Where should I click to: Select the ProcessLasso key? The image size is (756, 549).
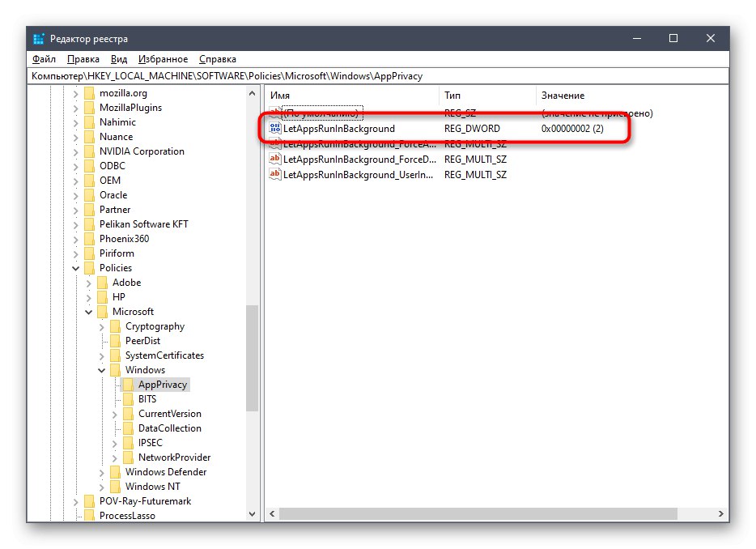point(127,516)
